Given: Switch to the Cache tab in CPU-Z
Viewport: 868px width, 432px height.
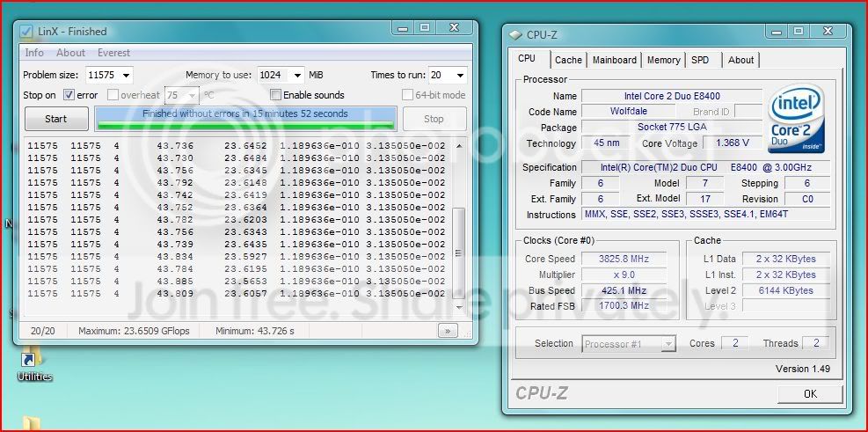Looking at the screenshot, I should [x=568, y=60].
